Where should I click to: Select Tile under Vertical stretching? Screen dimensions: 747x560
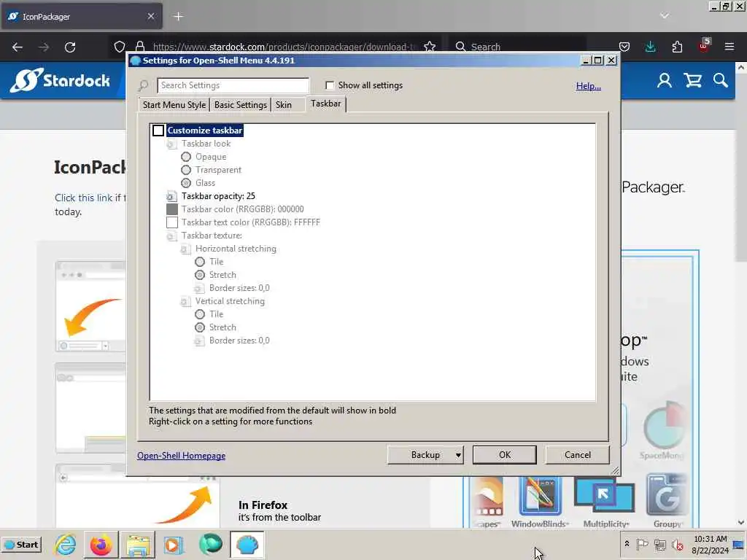click(200, 314)
